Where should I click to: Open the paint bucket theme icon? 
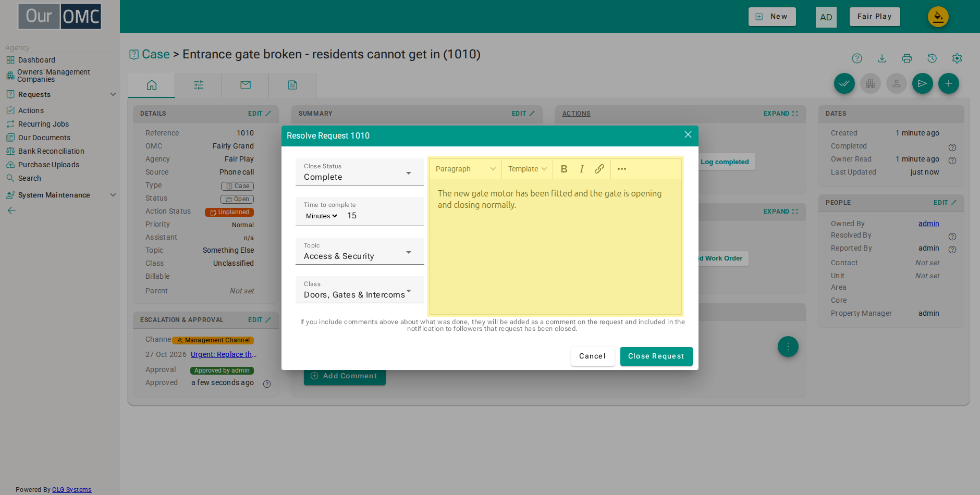point(938,17)
